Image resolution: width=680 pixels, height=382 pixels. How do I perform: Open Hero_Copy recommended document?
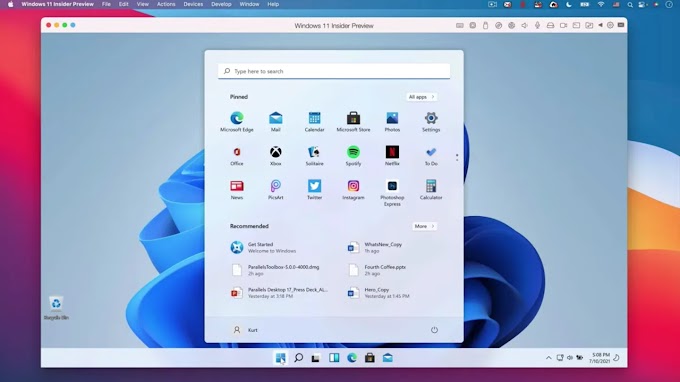tap(378, 293)
